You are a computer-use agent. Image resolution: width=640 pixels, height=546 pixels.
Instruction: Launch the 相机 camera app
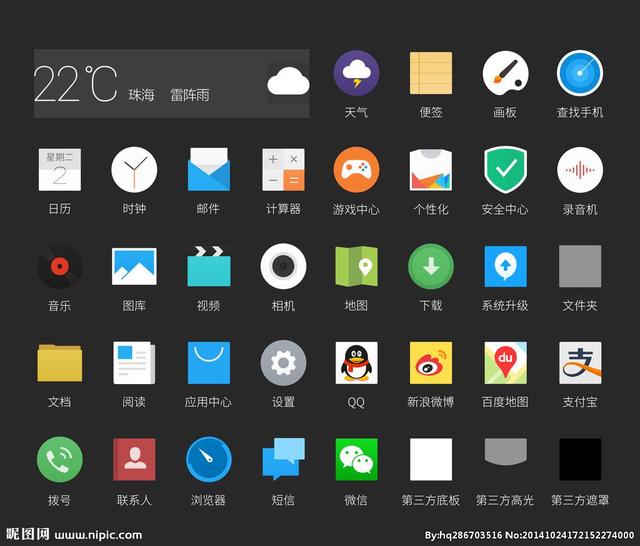[283, 266]
